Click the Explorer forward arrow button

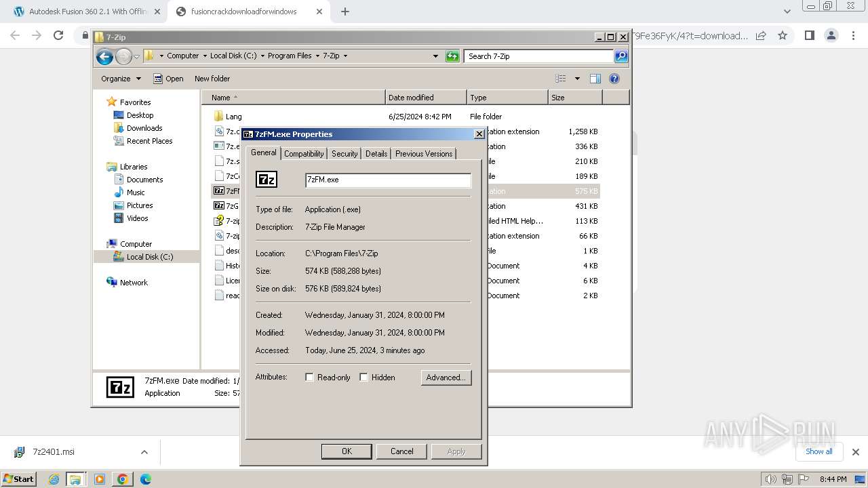point(123,56)
